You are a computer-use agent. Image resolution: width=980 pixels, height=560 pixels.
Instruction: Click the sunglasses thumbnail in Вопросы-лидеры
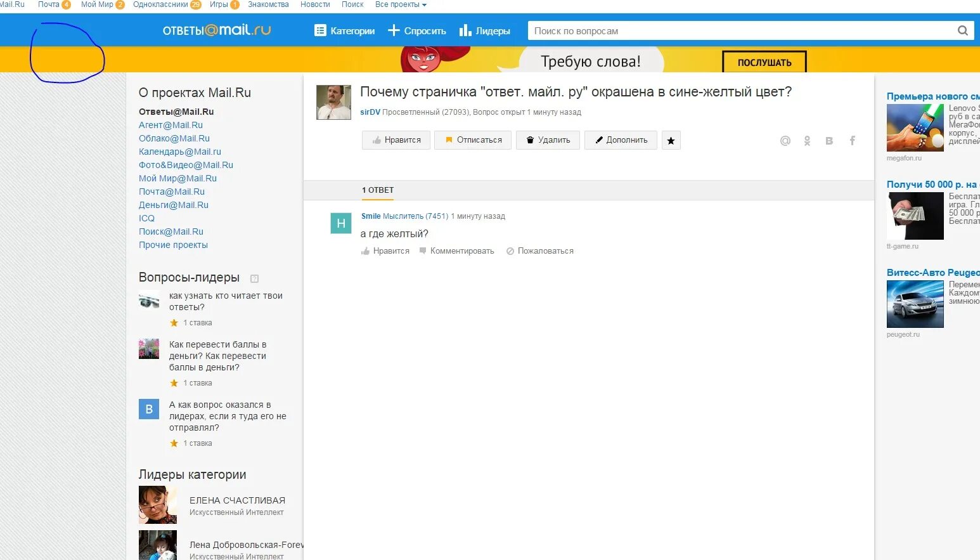pyautogui.click(x=149, y=299)
